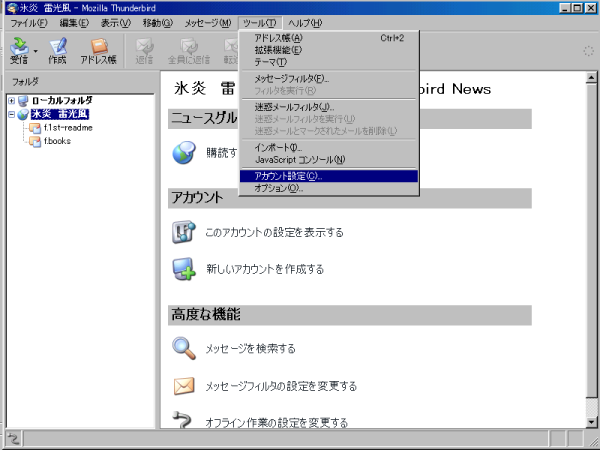Choose オプション(O) menu entry
The width and height of the screenshot is (600, 450).
[329, 188]
